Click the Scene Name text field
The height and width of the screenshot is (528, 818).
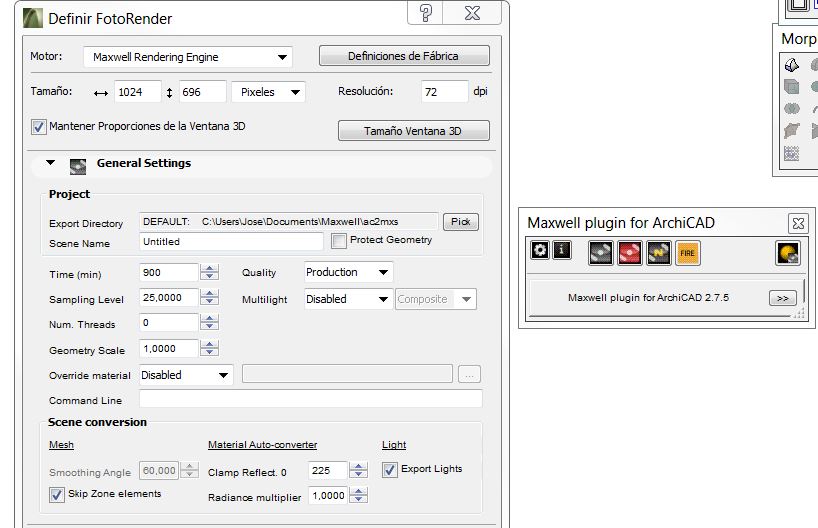pos(231,242)
